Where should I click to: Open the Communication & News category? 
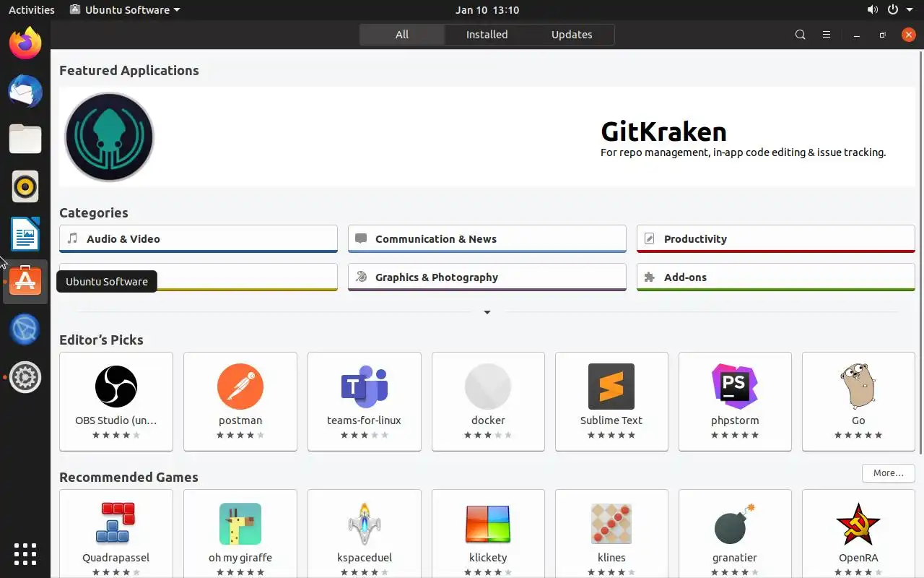tap(487, 239)
